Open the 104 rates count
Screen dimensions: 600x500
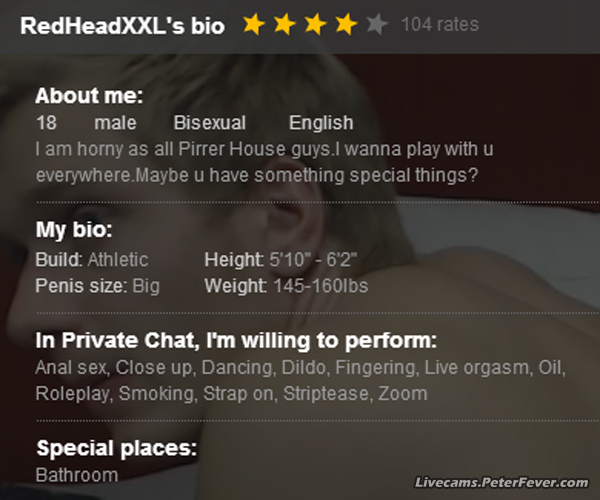439,25
